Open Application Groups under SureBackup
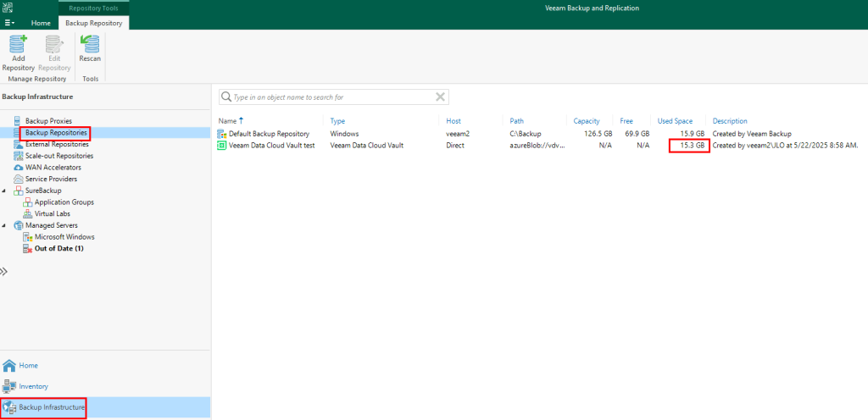Screen dimensions: 868x420 (64, 202)
